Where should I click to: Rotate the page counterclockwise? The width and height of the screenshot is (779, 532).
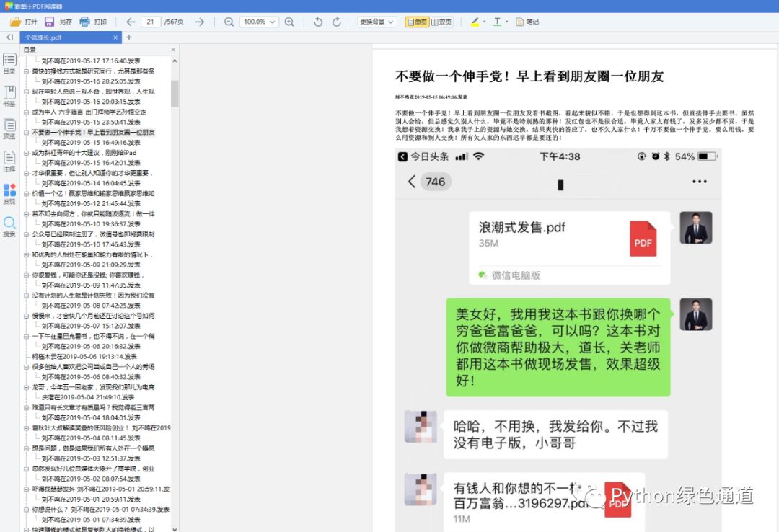(319, 22)
